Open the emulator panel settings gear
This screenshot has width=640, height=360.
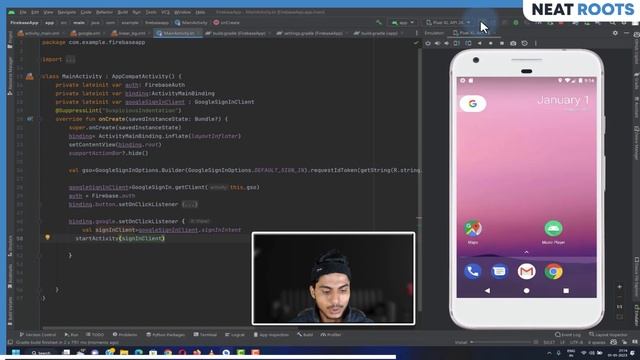[x=615, y=33]
